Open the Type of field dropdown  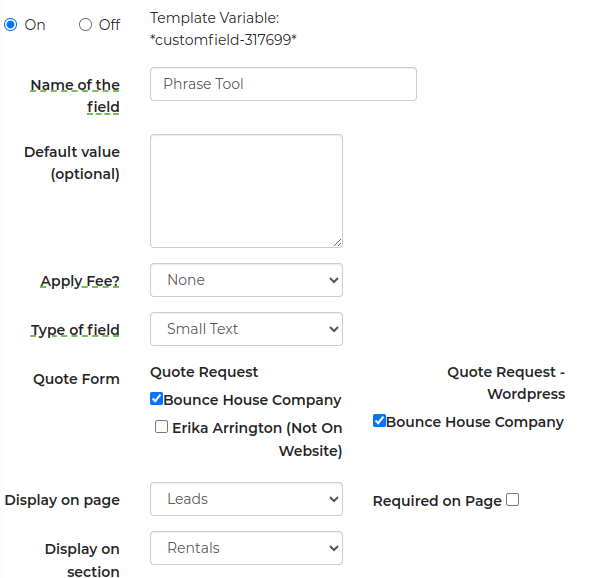[x=246, y=329]
